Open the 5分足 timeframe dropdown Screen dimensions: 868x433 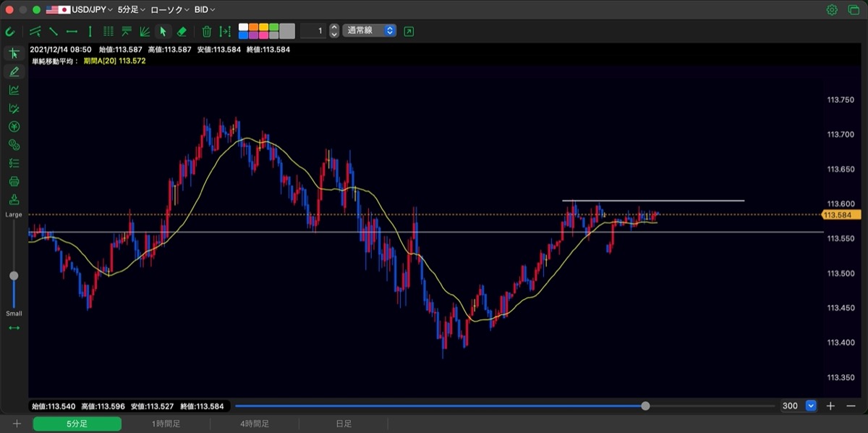click(x=131, y=10)
